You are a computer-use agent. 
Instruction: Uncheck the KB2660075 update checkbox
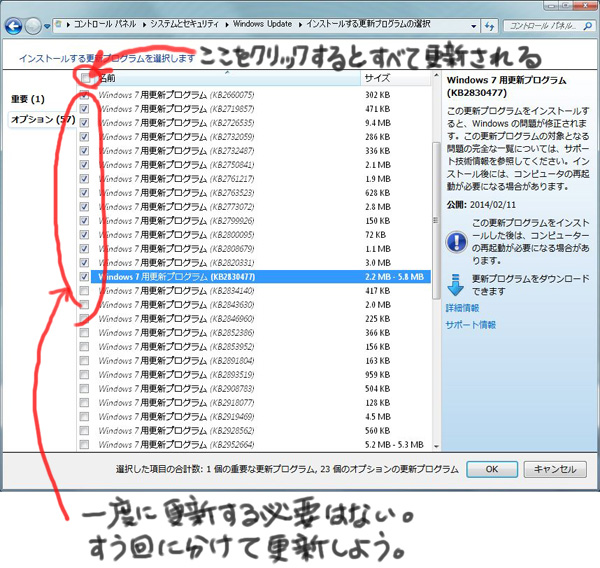84,94
